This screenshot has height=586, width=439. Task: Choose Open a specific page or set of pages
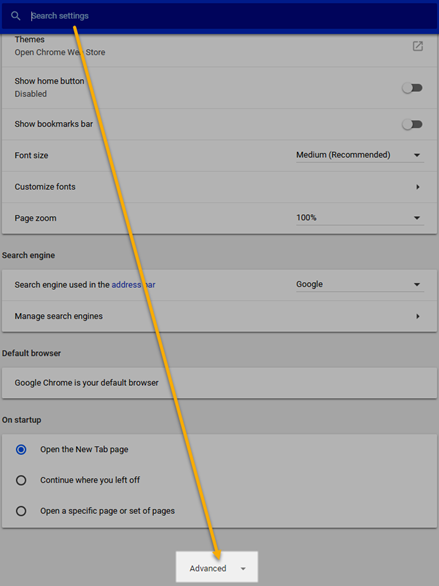(21, 511)
